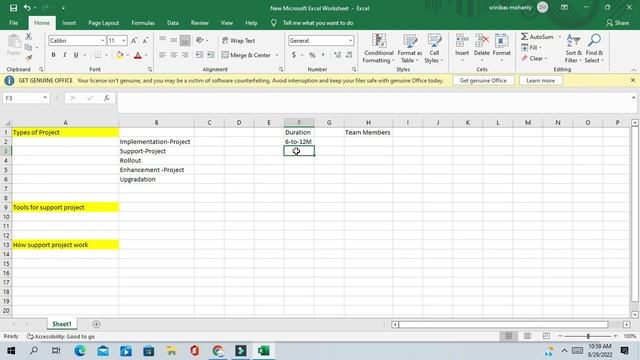
Task: Open the font size dropdown
Action: (x=124, y=40)
